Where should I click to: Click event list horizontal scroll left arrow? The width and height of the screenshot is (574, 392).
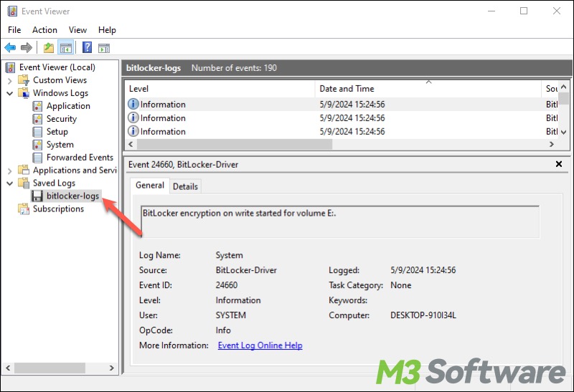pyautogui.click(x=131, y=144)
